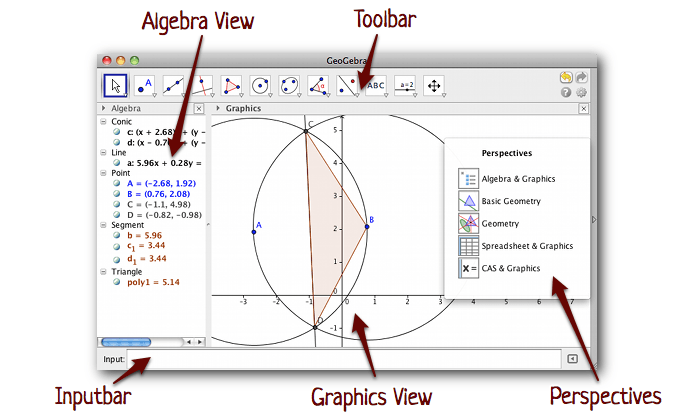700x420 pixels.
Task: Select the Angle tool
Action: click(x=318, y=86)
